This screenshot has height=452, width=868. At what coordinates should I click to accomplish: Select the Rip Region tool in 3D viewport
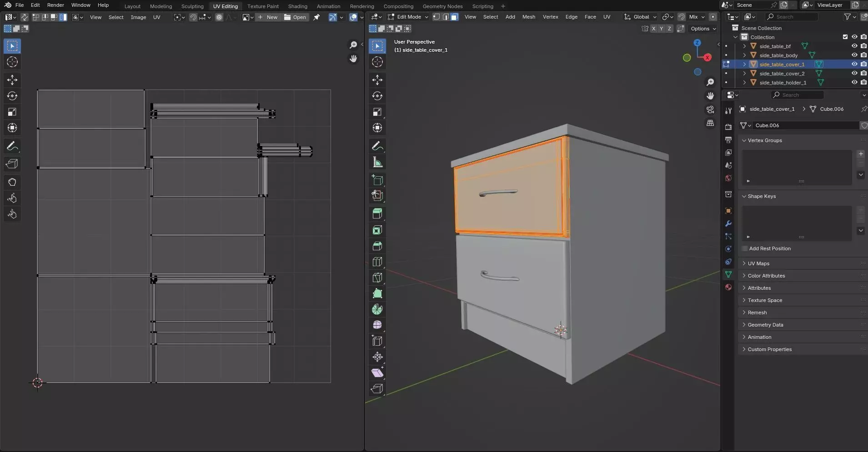(x=377, y=388)
